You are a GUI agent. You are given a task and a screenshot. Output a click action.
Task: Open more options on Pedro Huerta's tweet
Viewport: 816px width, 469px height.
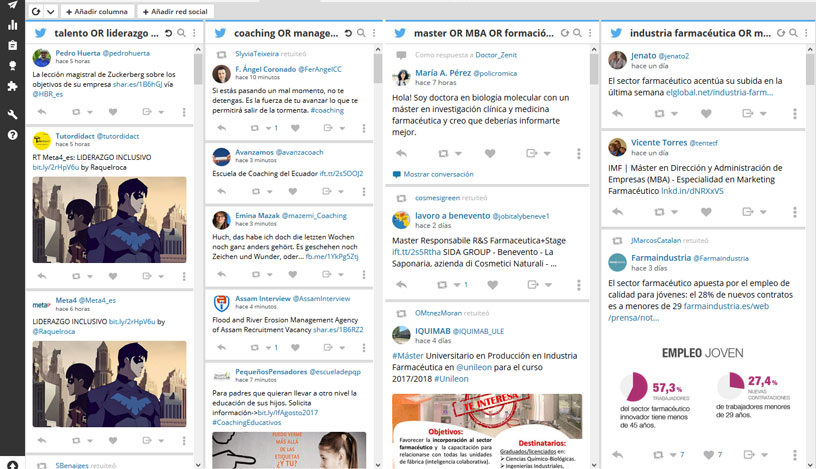coord(184,112)
